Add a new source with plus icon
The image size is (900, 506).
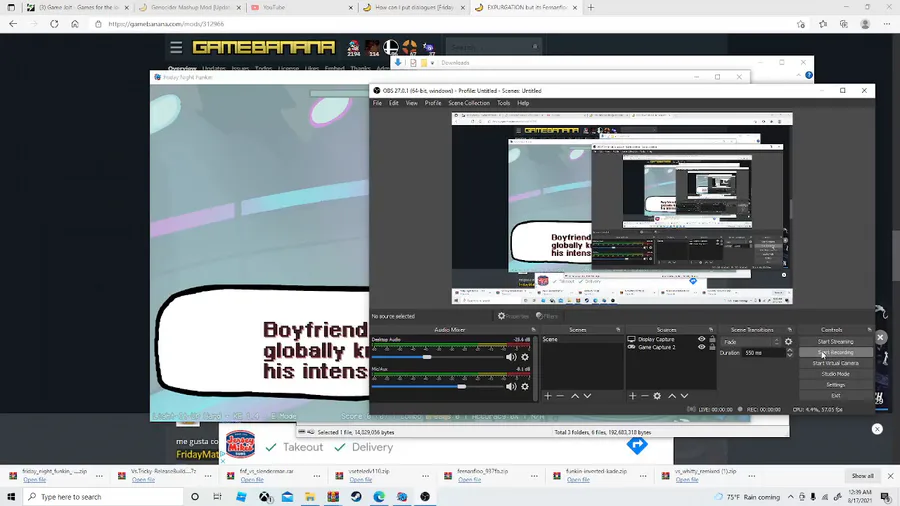[632, 396]
